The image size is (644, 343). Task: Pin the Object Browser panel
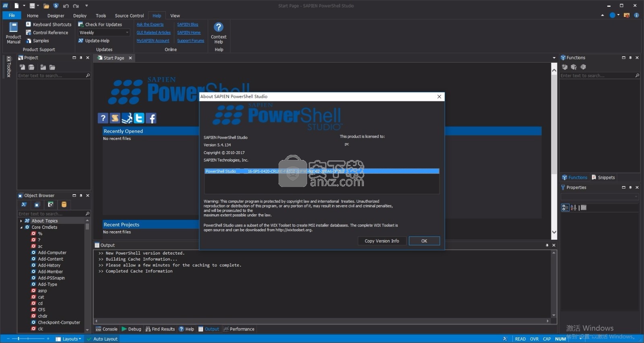(81, 195)
